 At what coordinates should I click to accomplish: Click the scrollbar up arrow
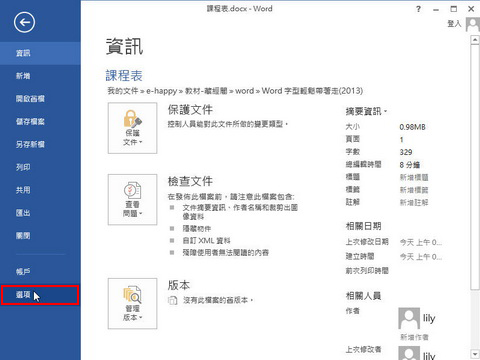475,40
